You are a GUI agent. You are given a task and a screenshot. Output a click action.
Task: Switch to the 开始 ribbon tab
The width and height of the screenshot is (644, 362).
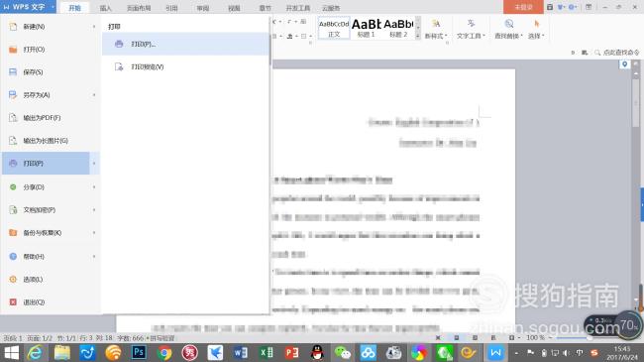74,8
